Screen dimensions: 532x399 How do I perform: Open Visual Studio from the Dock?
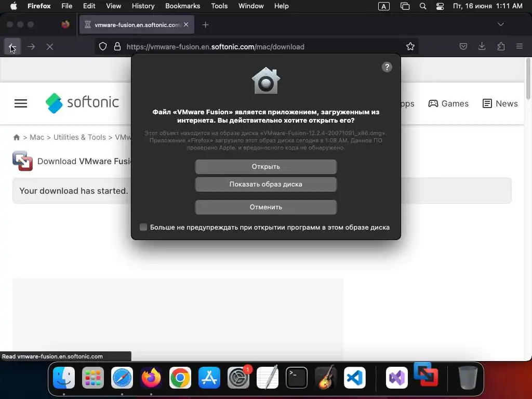(x=397, y=378)
